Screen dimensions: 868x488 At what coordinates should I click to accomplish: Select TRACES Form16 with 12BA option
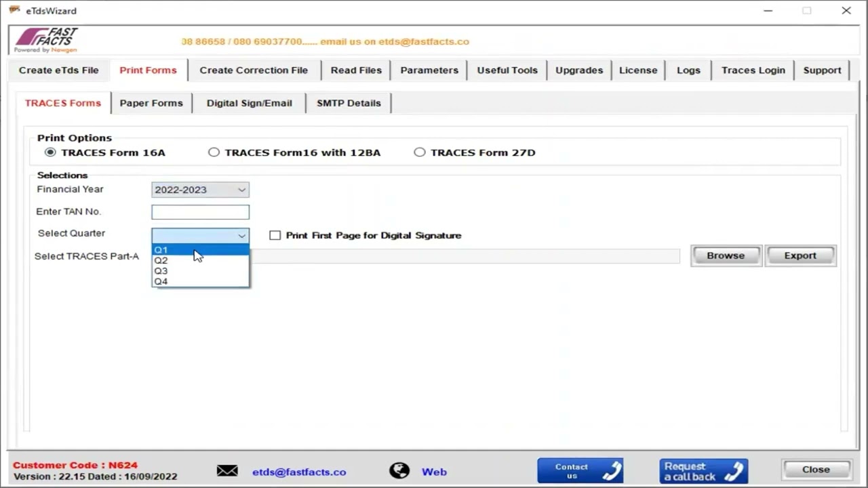[x=214, y=152]
